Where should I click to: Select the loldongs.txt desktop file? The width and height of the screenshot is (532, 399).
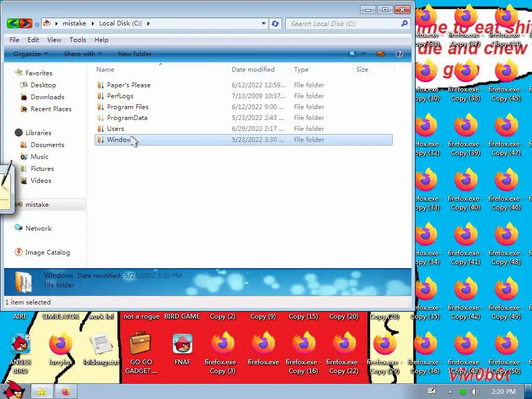tap(101, 349)
